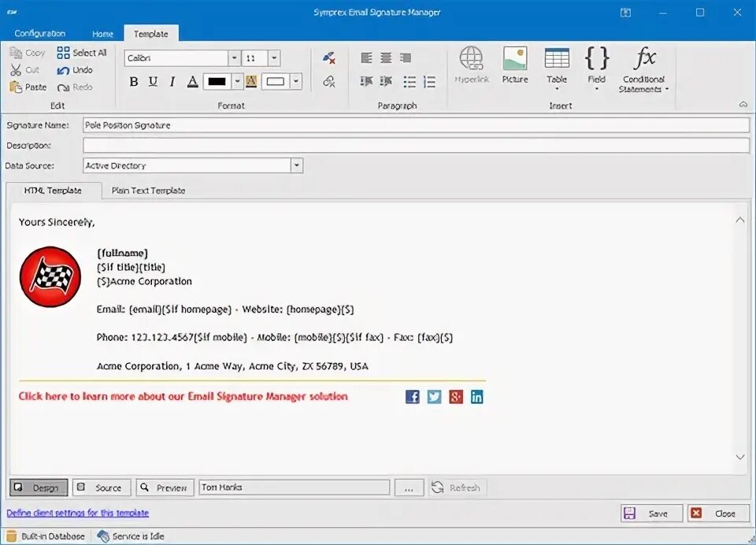Click the Refresh button
Viewport: 756px width, 545px height.
(456, 488)
